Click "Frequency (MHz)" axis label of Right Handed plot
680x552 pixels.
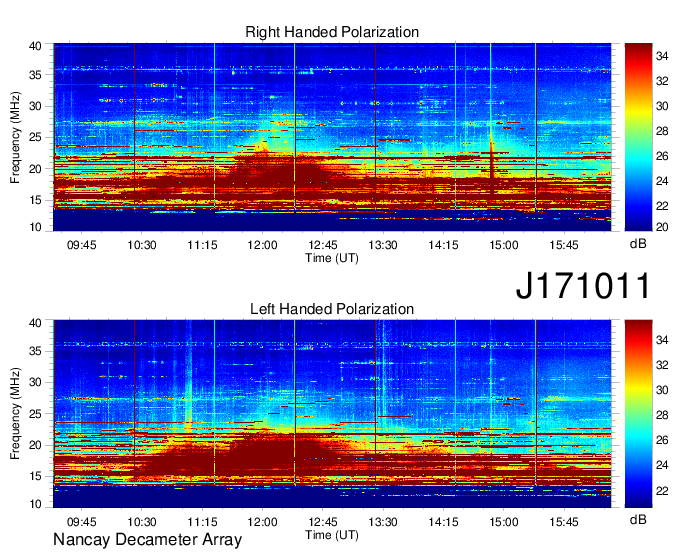[15, 137]
